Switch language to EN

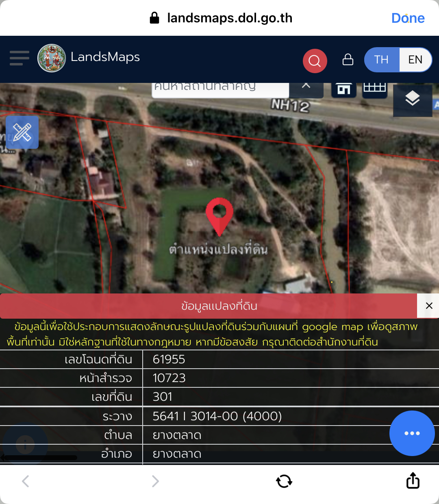pos(415,60)
